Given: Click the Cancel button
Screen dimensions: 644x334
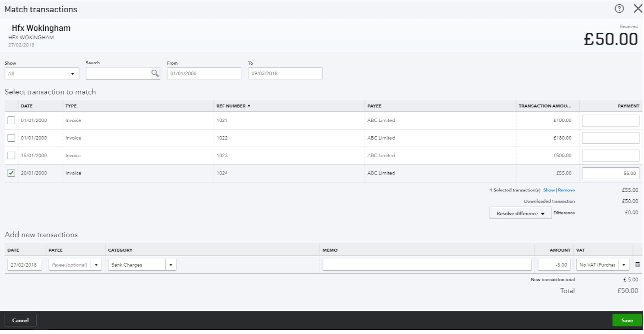Looking at the screenshot, I should pyautogui.click(x=20, y=320).
